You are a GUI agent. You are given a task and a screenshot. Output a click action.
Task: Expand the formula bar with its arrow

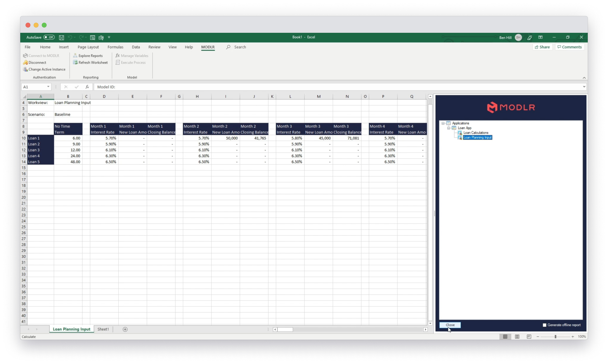[x=584, y=87]
